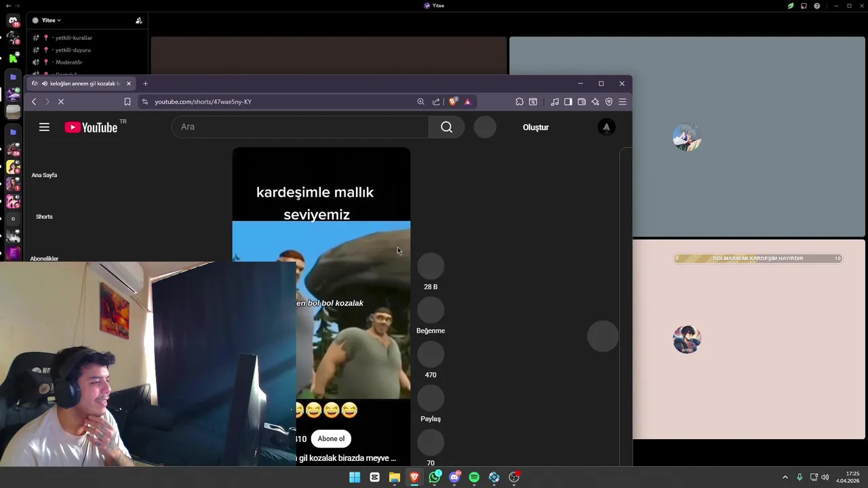Open Brave Rewards triangle icon
Image resolution: width=868 pixels, height=488 pixels.
pyautogui.click(x=467, y=102)
